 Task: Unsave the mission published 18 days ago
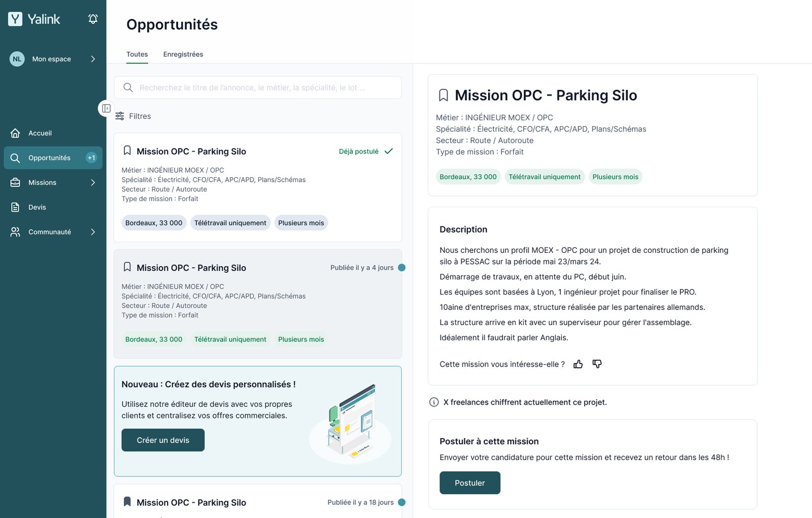click(x=127, y=502)
